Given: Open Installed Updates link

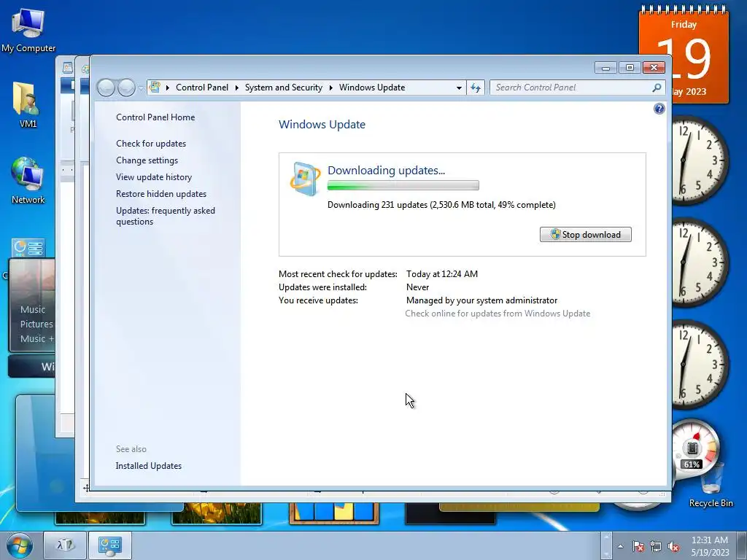Looking at the screenshot, I should point(149,466).
